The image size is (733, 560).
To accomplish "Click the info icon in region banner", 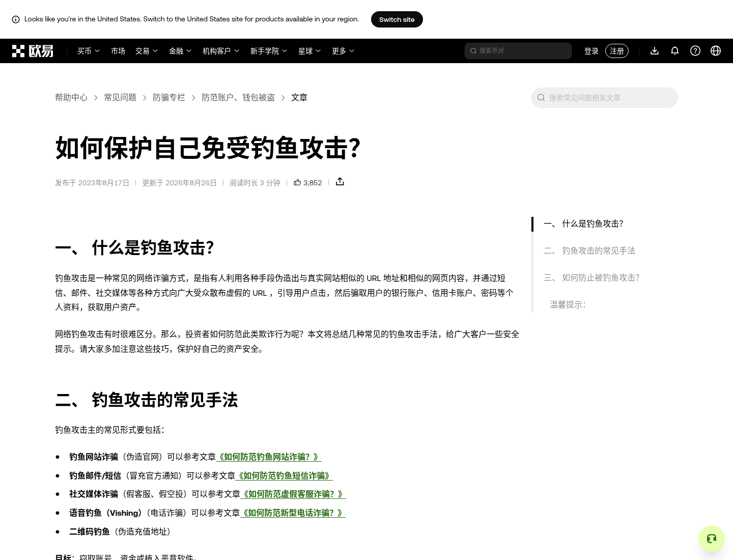I will click(16, 19).
